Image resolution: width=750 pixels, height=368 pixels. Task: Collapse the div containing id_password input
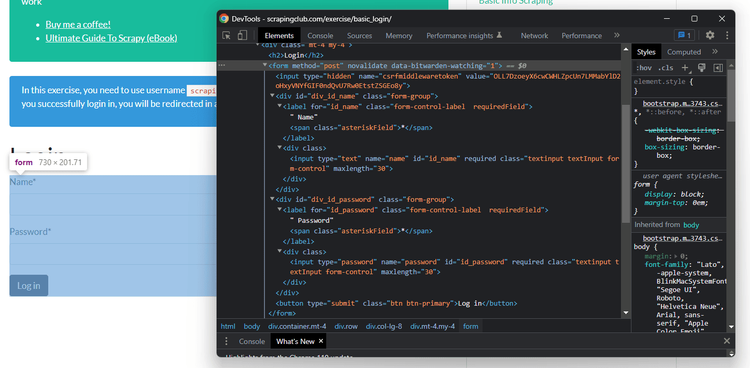pyautogui.click(x=280, y=251)
